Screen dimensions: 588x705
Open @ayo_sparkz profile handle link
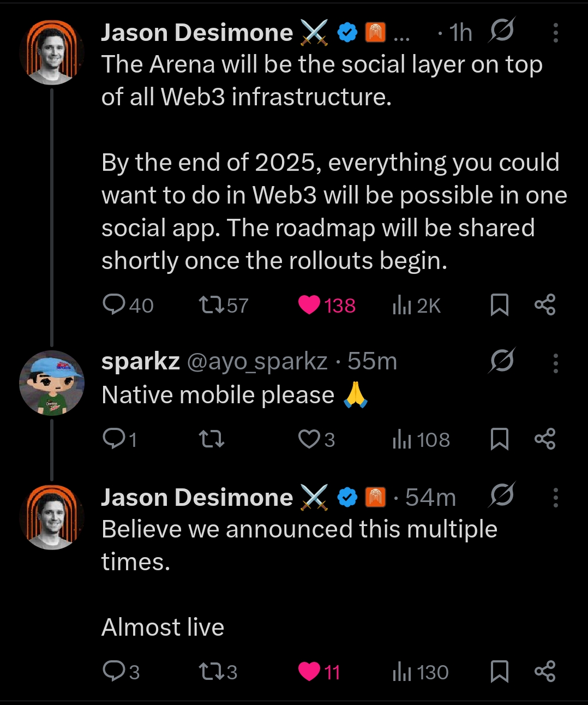pos(257,361)
